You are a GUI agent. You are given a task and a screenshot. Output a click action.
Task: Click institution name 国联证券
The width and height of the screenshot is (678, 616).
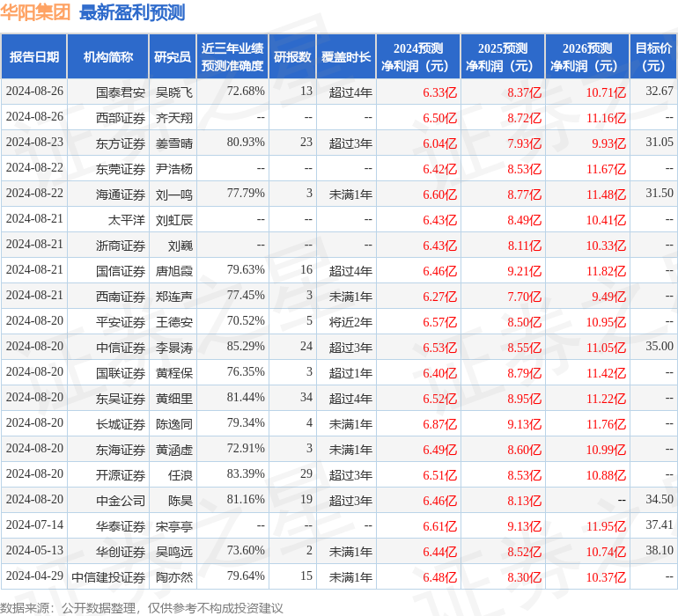tap(121, 372)
